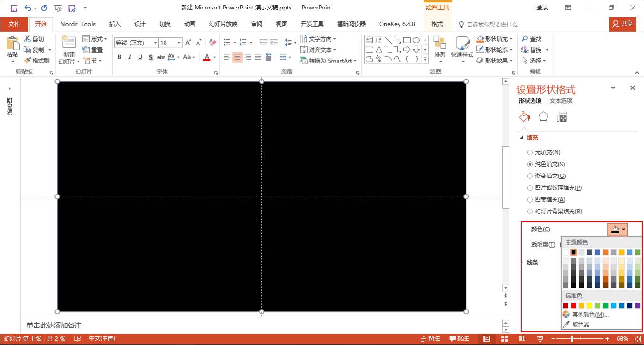The image size is (644, 345).
Task: Click the 重置 reset button
Action: [93, 50]
